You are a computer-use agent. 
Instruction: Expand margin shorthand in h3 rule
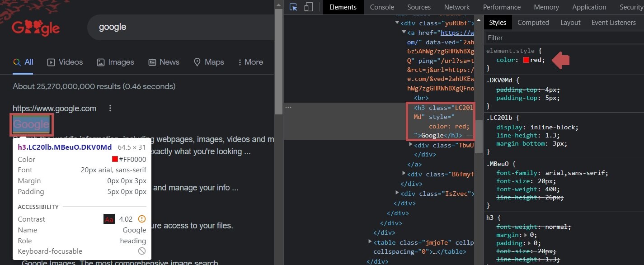click(525, 235)
